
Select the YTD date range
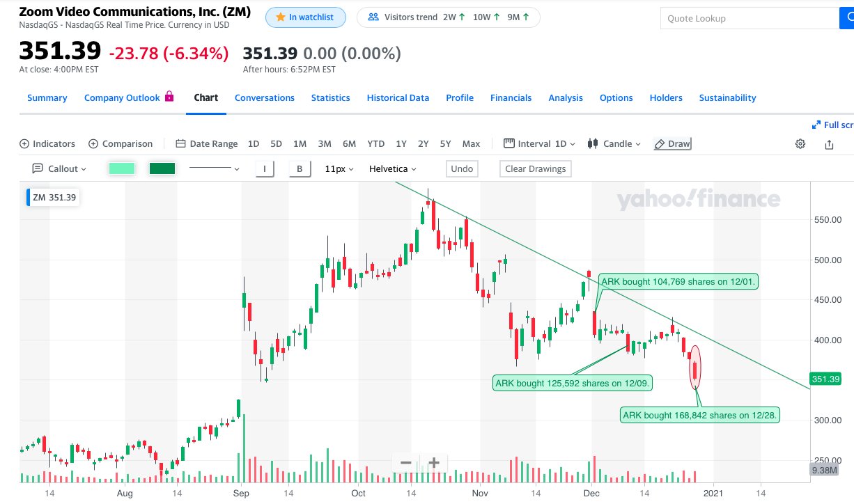(x=375, y=144)
